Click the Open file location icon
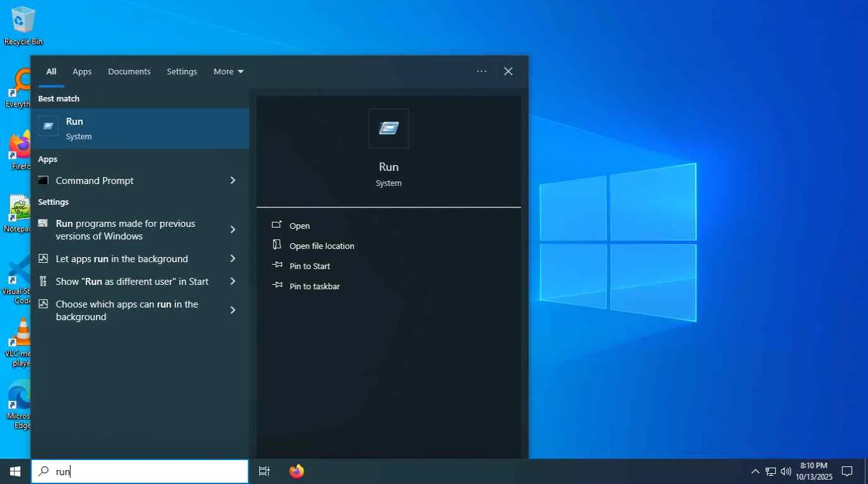The width and height of the screenshot is (868, 484). pos(276,245)
